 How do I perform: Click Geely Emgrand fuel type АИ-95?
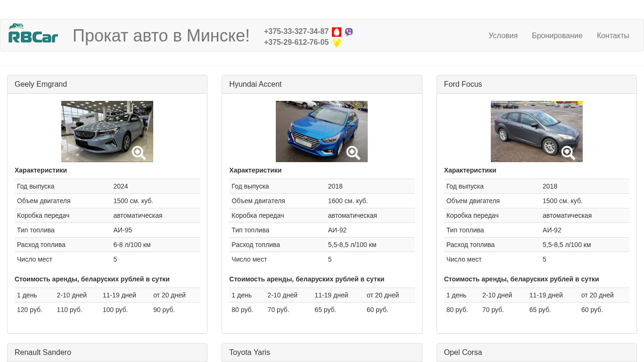pyautogui.click(x=123, y=230)
